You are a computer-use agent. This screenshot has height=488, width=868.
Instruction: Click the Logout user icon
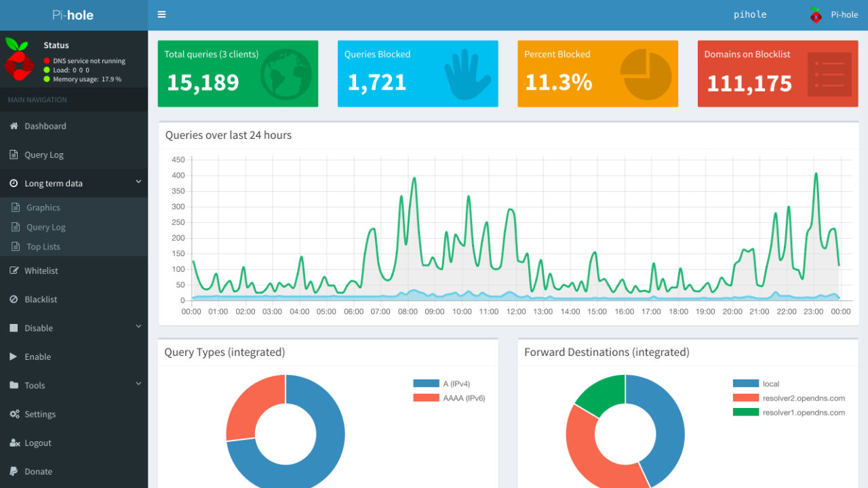tap(14, 443)
